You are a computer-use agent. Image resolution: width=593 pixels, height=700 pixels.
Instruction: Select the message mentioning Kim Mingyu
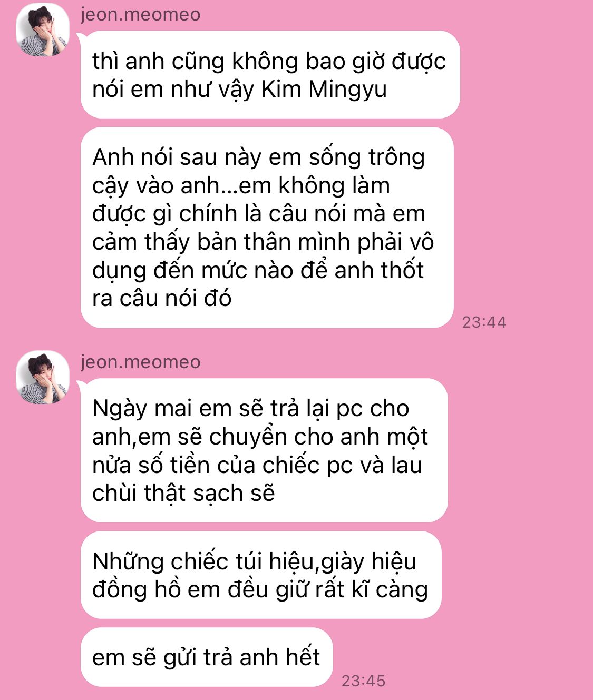click(x=270, y=75)
